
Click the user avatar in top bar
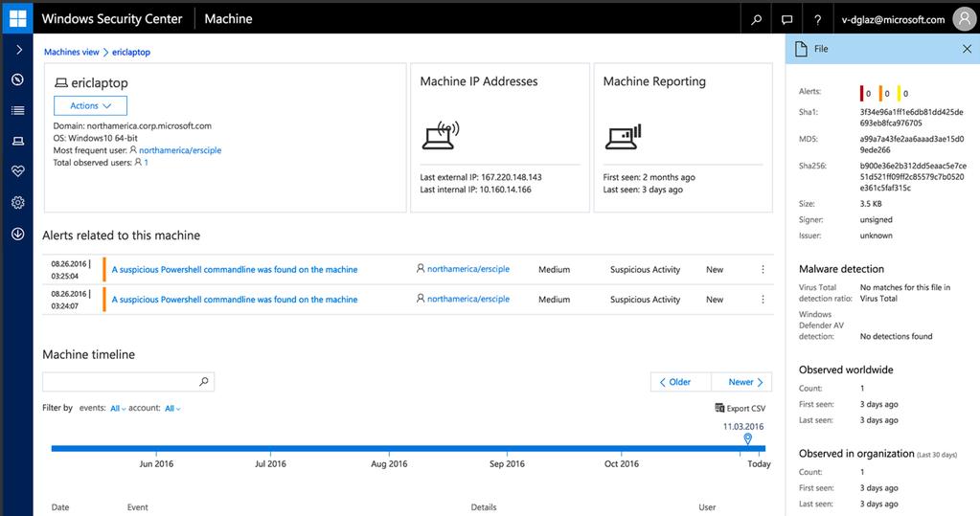pos(965,19)
